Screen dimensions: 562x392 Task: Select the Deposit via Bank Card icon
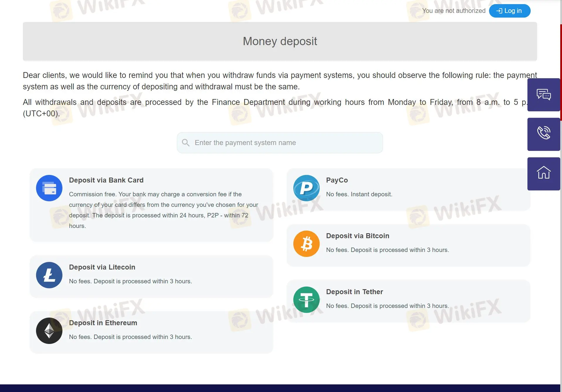point(49,188)
